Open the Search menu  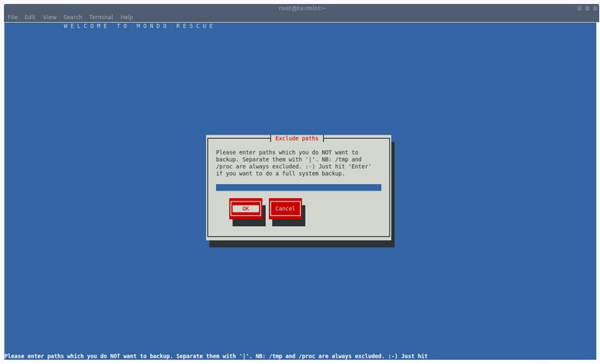coord(72,17)
